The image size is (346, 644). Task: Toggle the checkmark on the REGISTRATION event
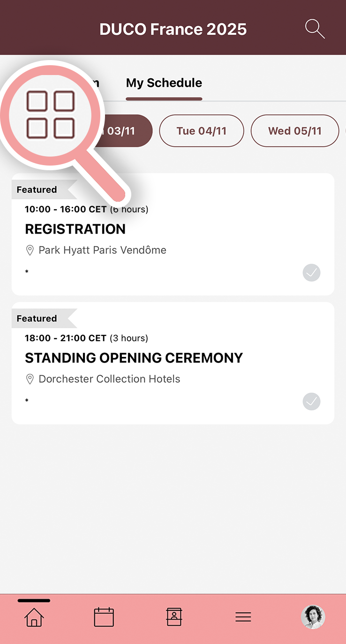311,273
